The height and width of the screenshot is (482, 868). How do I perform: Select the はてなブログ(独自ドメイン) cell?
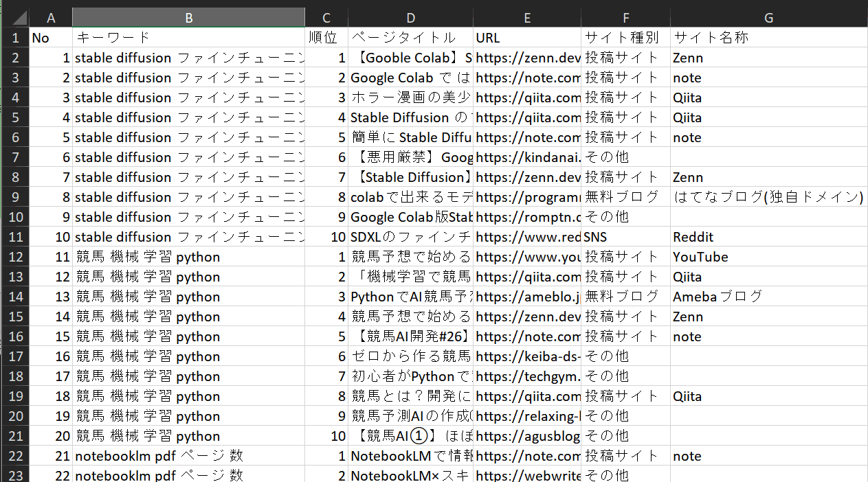pos(769,197)
